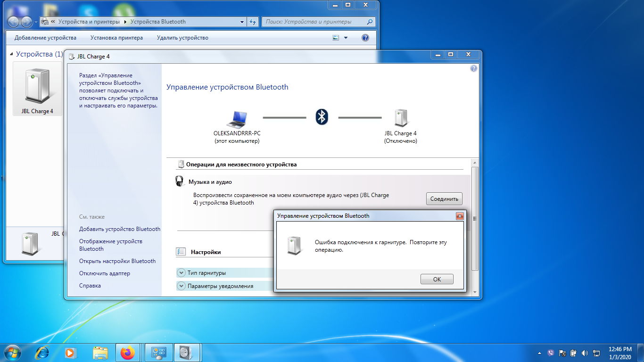Open the Справка link in the sidebar
Image resolution: width=644 pixels, height=362 pixels.
click(x=90, y=286)
